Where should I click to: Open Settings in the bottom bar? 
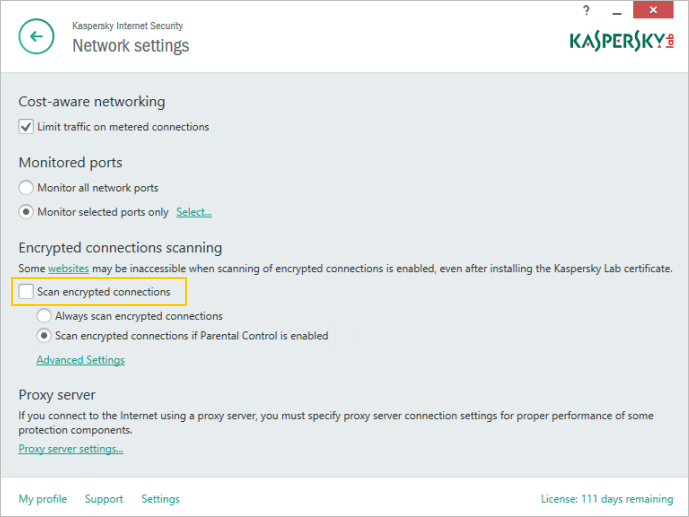(x=160, y=499)
